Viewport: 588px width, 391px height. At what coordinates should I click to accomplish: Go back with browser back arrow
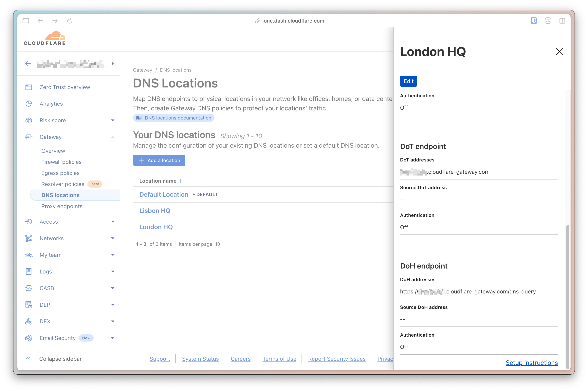pyautogui.click(x=40, y=21)
